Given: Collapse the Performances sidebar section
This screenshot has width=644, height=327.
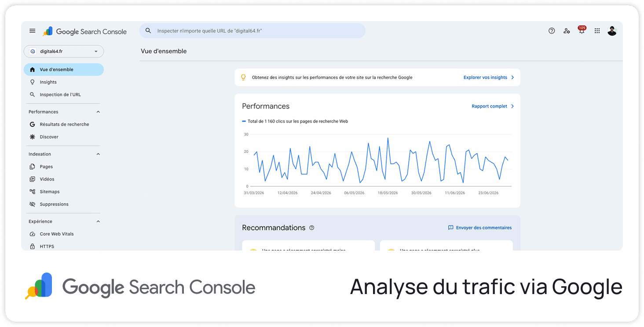Looking at the screenshot, I should 98,112.
